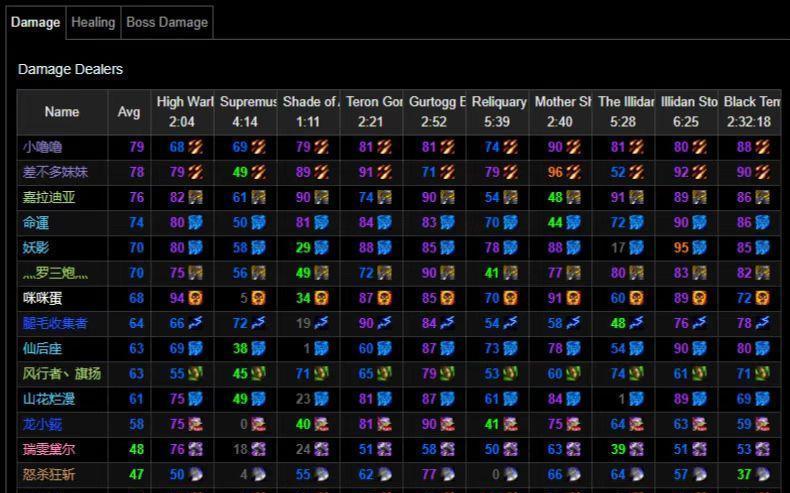Click the 29 score in 妖影 row
Viewport: 790px width, 493px height.
tap(303, 248)
